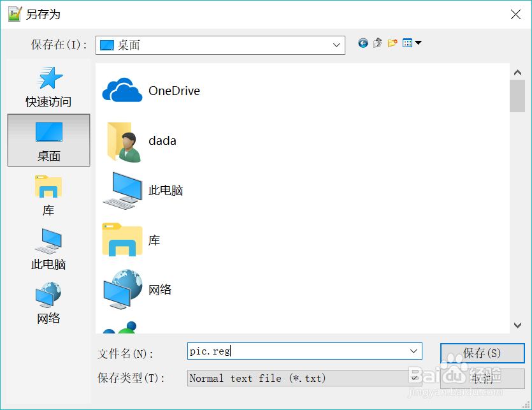Click the 取消 button

point(482,378)
